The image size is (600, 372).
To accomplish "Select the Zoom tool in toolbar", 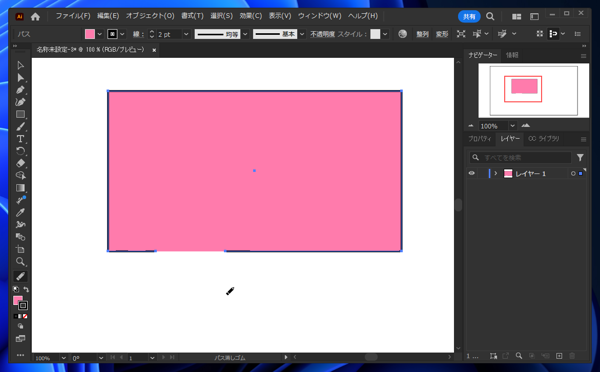I will [20, 261].
